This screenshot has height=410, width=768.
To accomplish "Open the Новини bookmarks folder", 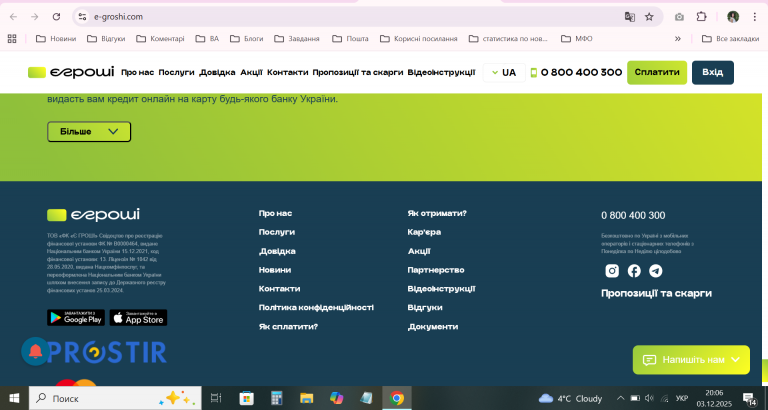I will [56, 38].
